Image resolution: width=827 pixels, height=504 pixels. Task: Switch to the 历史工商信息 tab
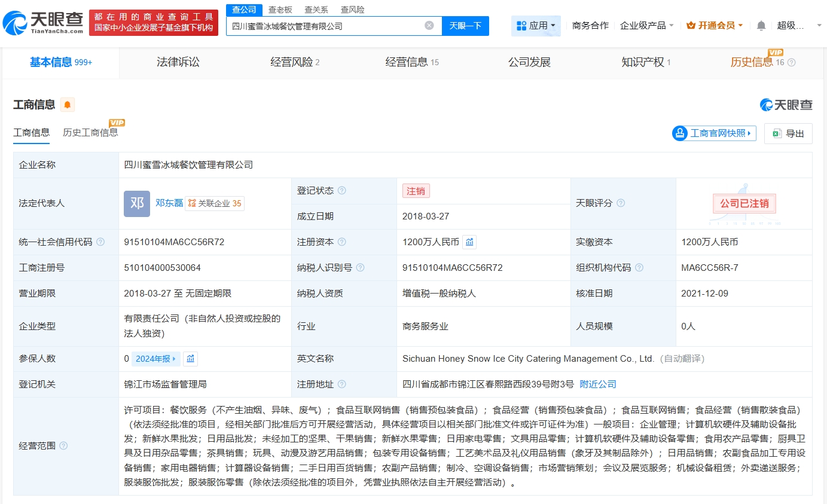click(90, 132)
